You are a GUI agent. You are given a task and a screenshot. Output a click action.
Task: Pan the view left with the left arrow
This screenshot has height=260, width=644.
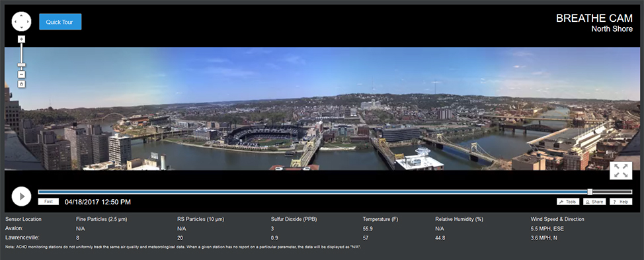(15, 21)
